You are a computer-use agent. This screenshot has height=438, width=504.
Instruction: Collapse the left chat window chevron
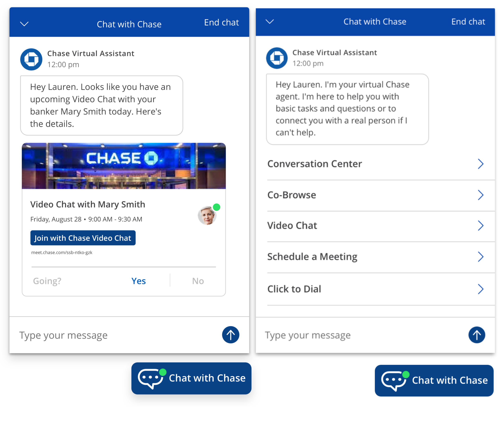24,24
